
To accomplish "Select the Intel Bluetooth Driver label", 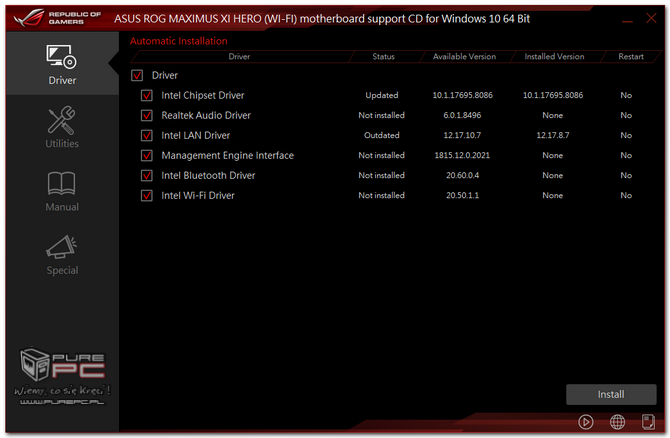I will click(x=208, y=176).
